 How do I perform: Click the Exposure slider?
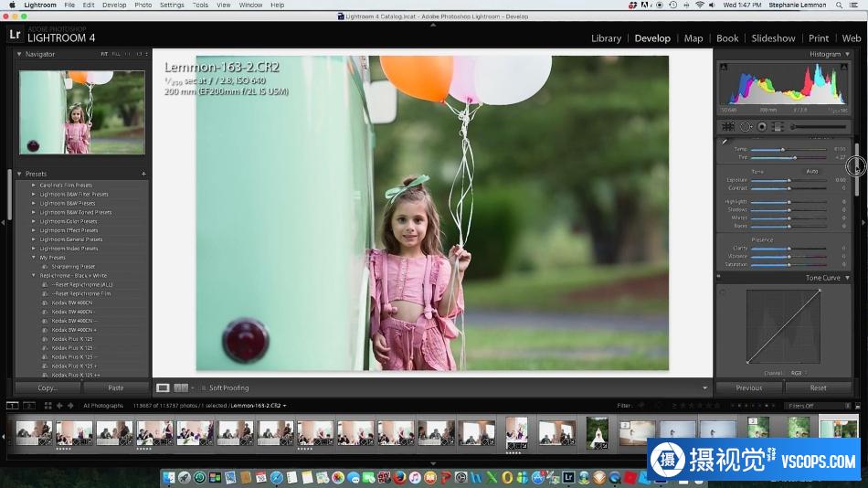tap(789, 180)
